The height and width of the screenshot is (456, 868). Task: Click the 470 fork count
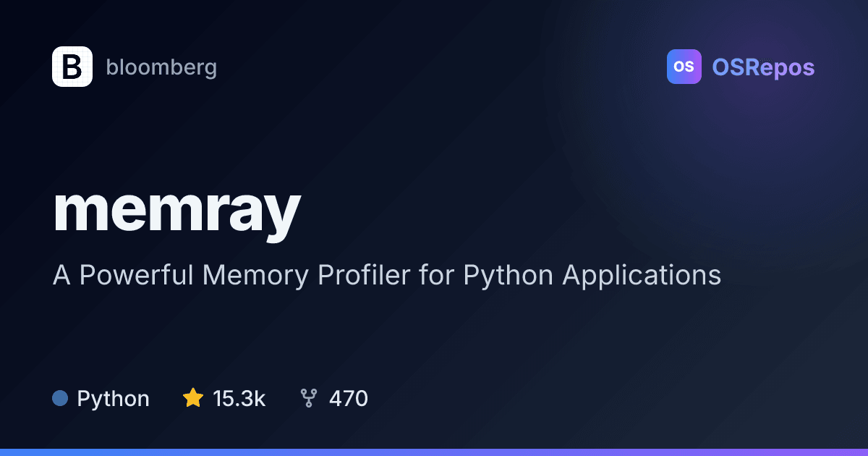point(349,398)
